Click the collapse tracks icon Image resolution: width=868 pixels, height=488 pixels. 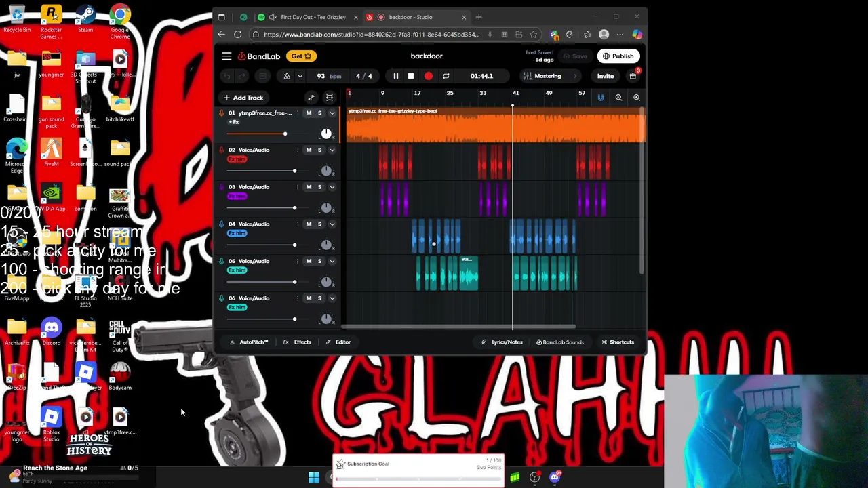[330, 98]
